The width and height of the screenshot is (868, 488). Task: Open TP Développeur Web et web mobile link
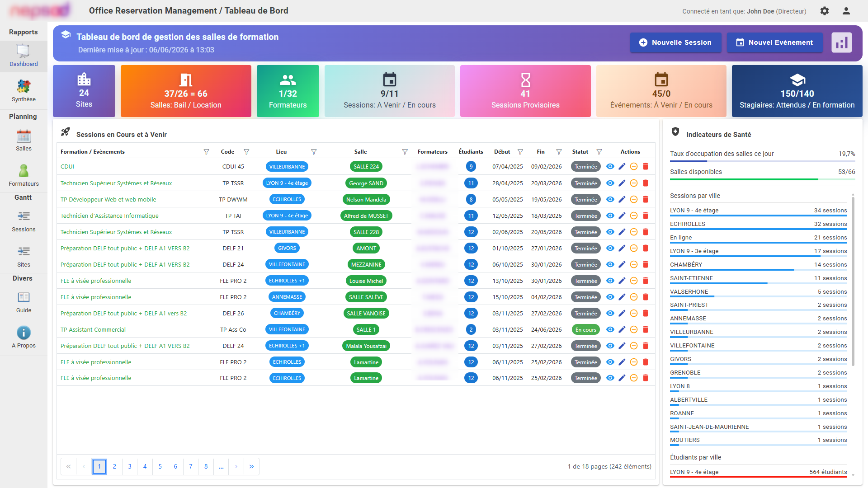(108, 199)
